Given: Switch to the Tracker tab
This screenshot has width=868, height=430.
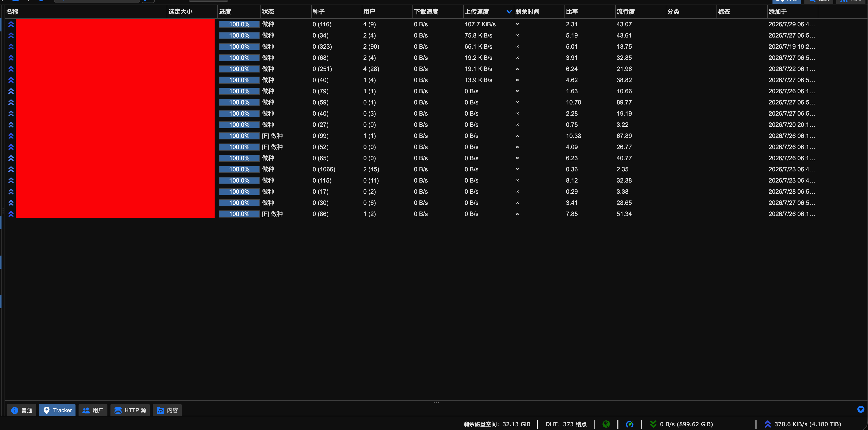Looking at the screenshot, I should tap(57, 410).
